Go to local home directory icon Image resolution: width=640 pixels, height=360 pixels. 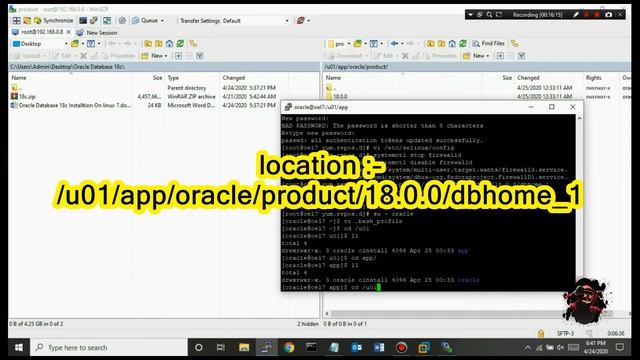pyautogui.click(x=169, y=44)
